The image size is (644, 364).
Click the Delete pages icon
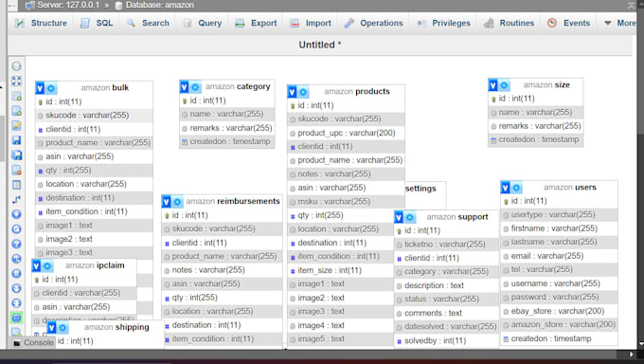(16, 170)
